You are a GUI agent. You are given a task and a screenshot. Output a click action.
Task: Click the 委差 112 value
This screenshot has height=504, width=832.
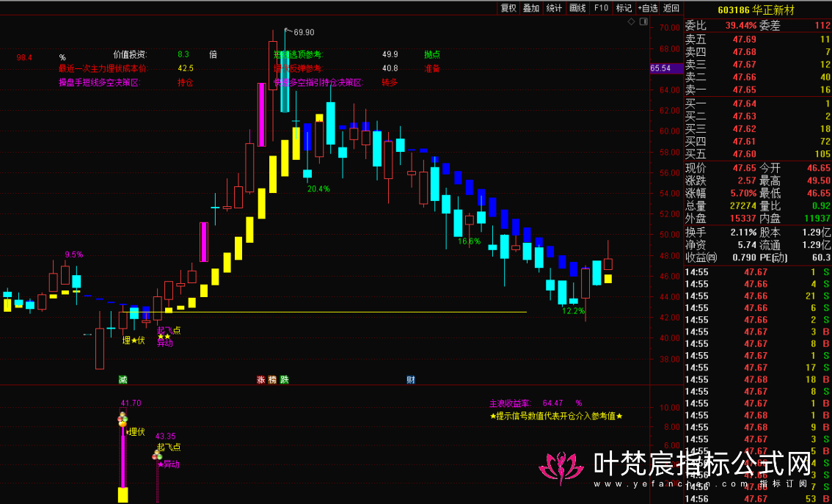tap(822, 26)
